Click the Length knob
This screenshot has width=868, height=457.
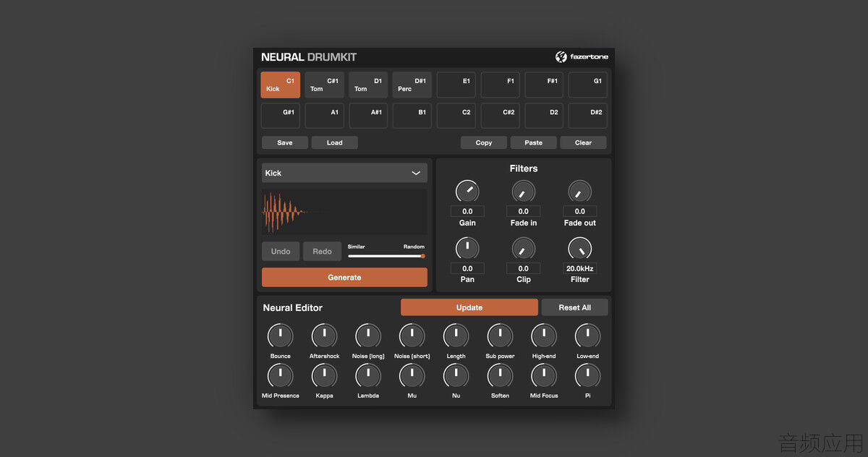(456, 336)
